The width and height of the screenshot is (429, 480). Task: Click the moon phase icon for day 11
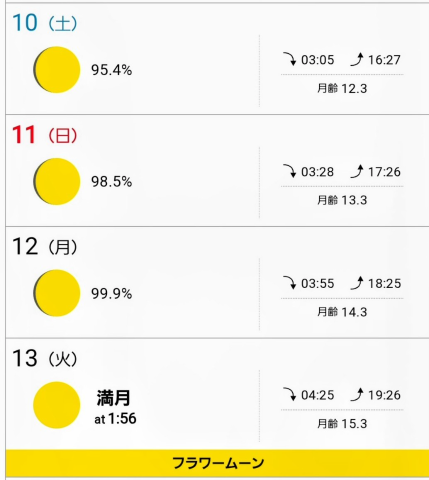pos(57,181)
